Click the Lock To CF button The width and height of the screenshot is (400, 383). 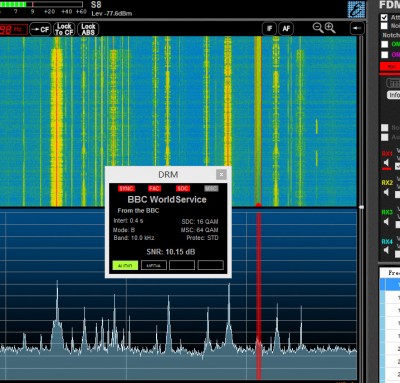64,29
